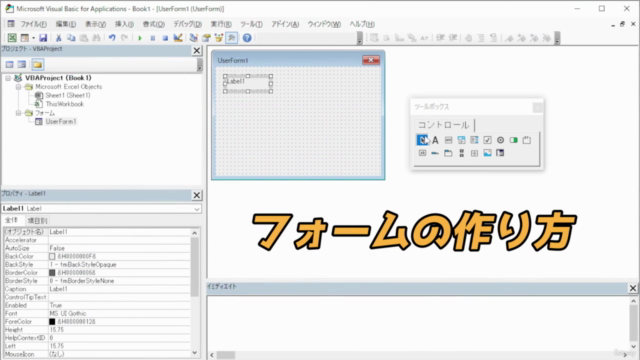Viewport: 640px width, 360px height.
Task: Click the Cut scissors icon
Action: [x=58, y=38]
